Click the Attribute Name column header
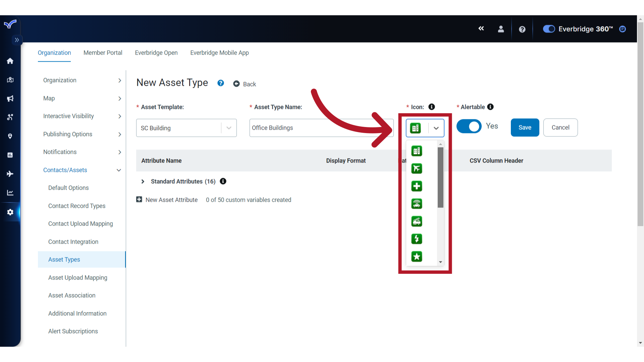 (x=161, y=161)
